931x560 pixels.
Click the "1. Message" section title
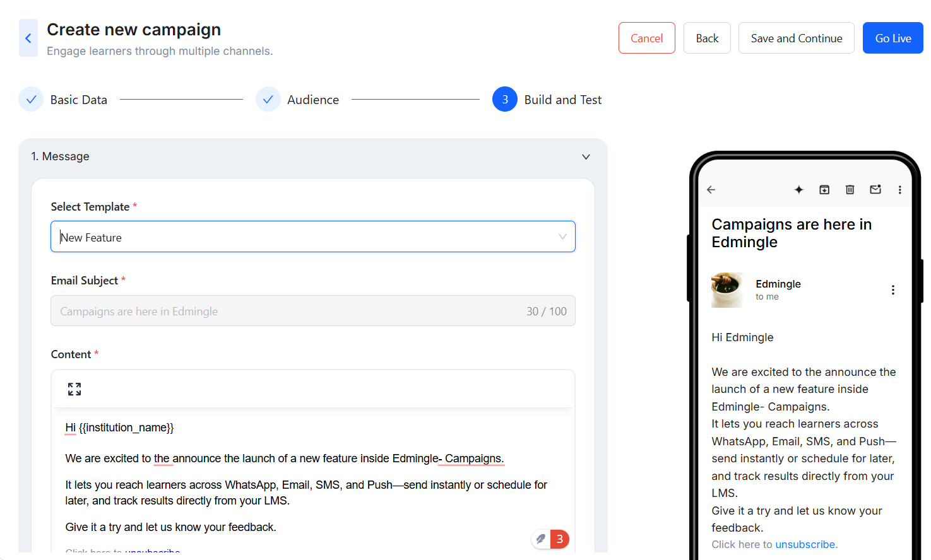tap(61, 156)
